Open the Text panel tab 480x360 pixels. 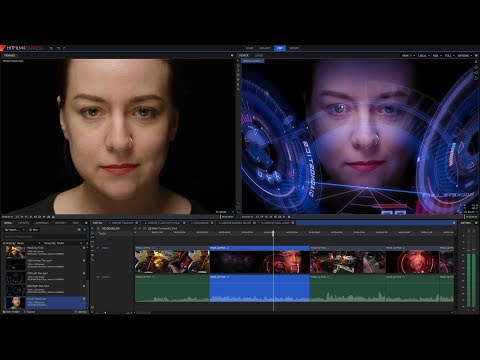(x=76, y=223)
